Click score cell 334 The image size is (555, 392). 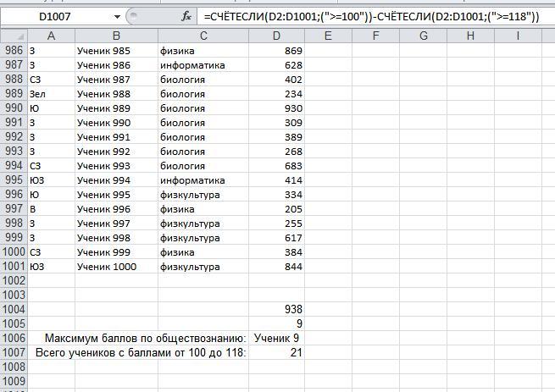tap(276, 195)
